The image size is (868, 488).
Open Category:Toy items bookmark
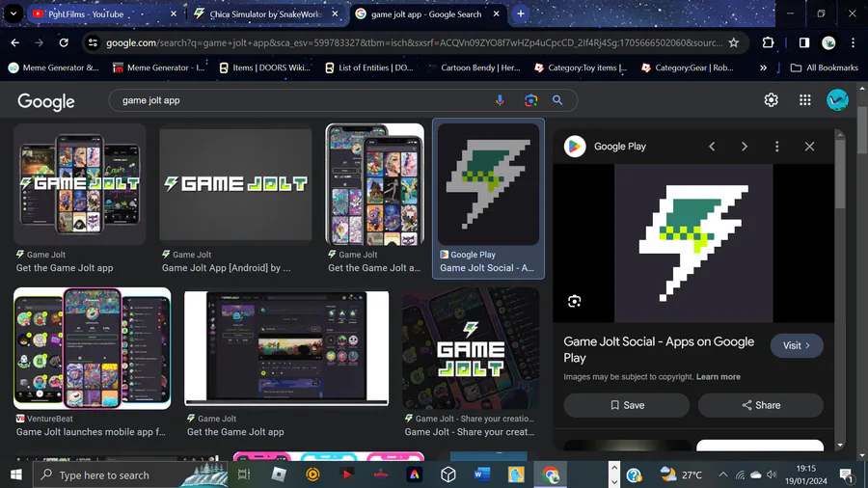coord(581,68)
